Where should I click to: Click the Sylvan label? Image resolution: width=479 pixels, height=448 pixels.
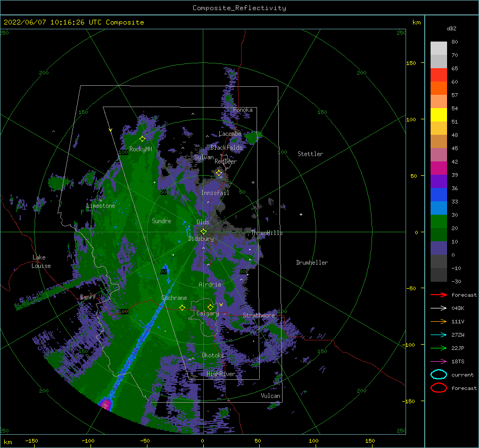click(x=204, y=157)
